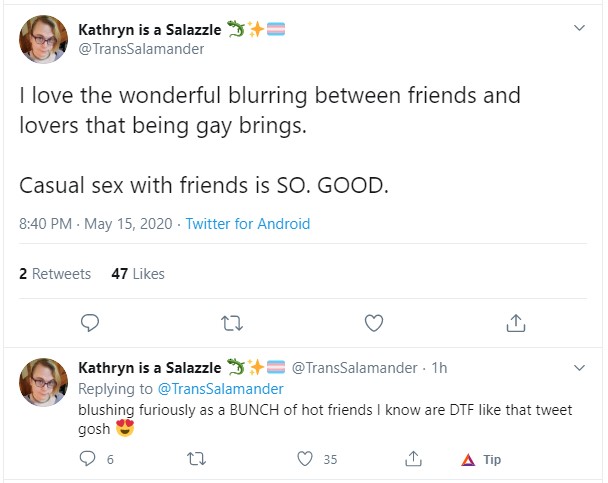Click main tweet profile avatar

click(43, 39)
